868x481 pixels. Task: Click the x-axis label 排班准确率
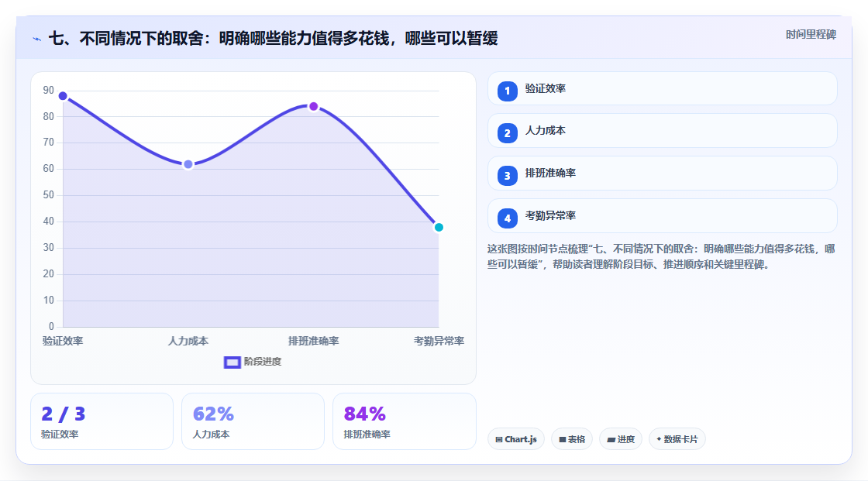coord(313,341)
